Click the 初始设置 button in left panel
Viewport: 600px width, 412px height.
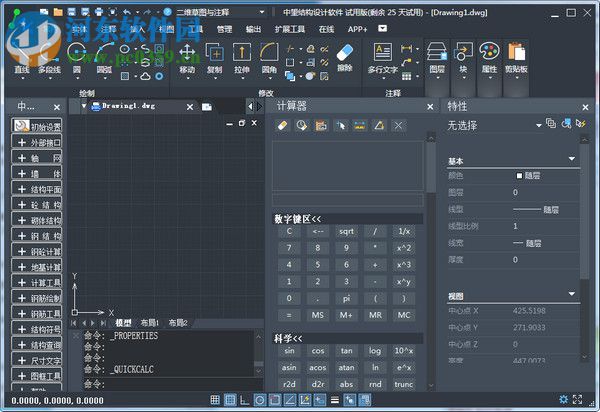(37, 126)
